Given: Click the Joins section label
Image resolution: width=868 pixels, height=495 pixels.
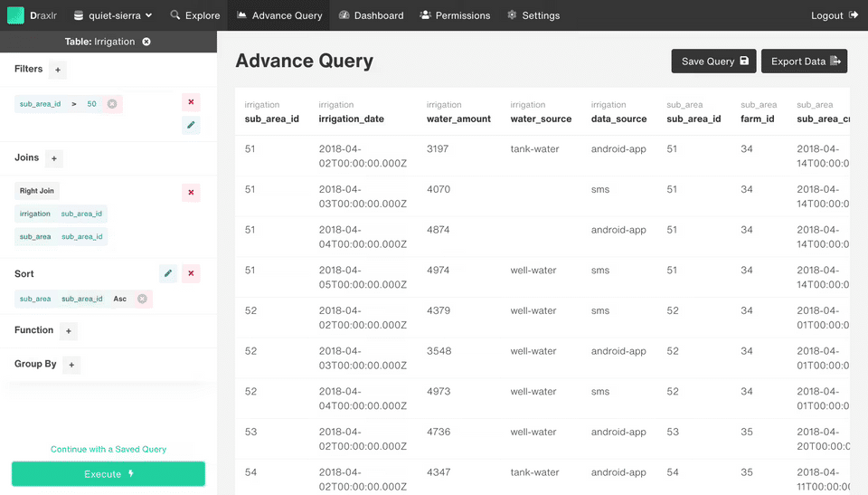Looking at the screenshot, I should tap(26, 157).
